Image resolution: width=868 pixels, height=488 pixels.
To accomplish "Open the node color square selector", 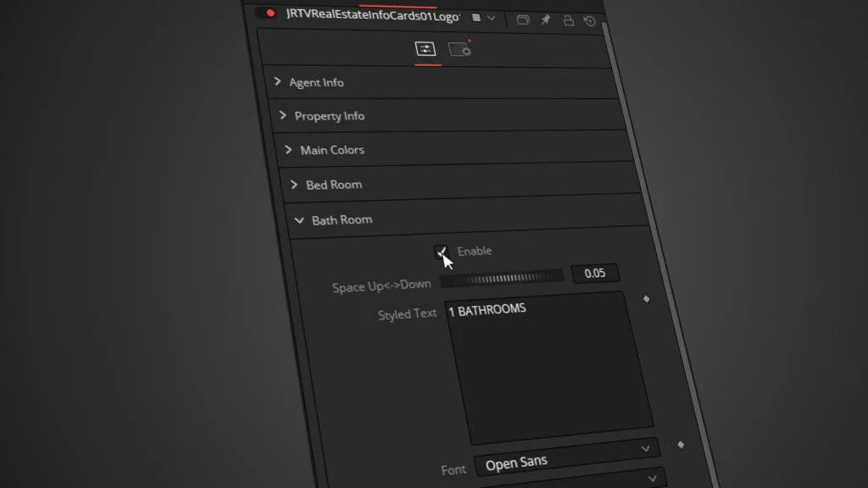I will pyautogui.click(x=476, y=18).
